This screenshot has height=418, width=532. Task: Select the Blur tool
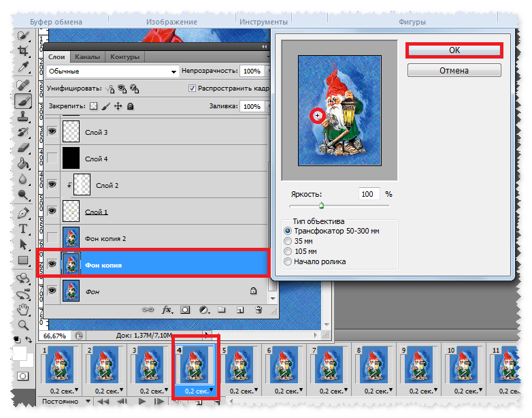pyautogui.click(x=23, y=179)
